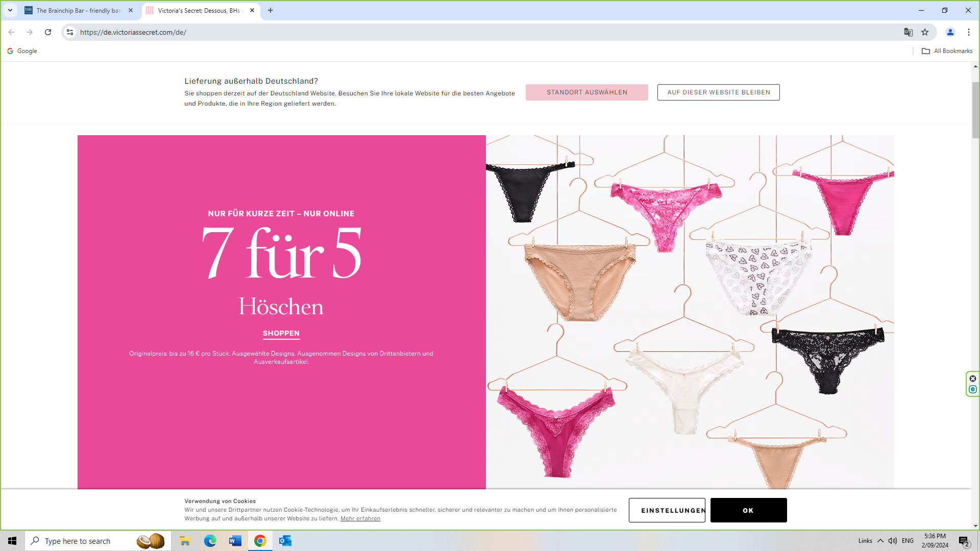Go back using browser back arrow
Screen dimensions: 980x551
coord(11,32)
